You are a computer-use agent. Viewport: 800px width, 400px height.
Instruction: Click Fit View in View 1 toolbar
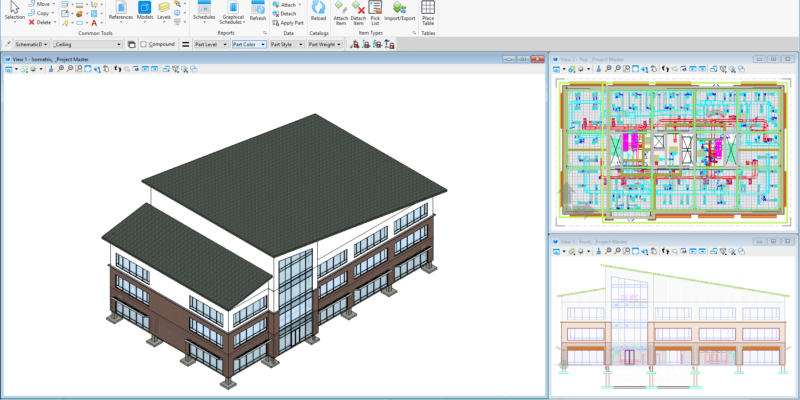click(x=88, y=69)
